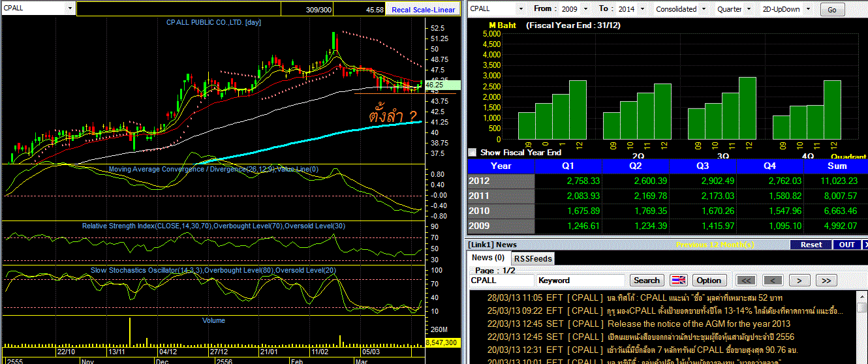Screen dimensions: 868x364
Task: Click the Page : 1/2 indicator
Action: point(493,270)
